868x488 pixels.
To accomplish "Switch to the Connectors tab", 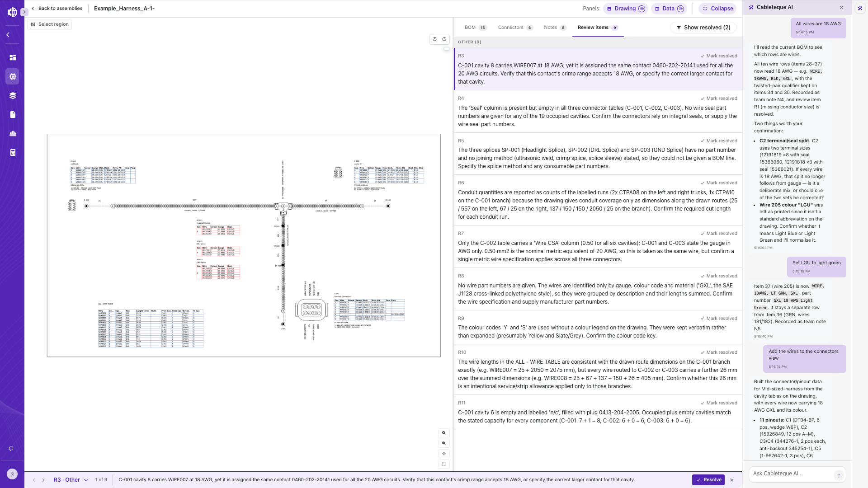I will tap(515, 28).
